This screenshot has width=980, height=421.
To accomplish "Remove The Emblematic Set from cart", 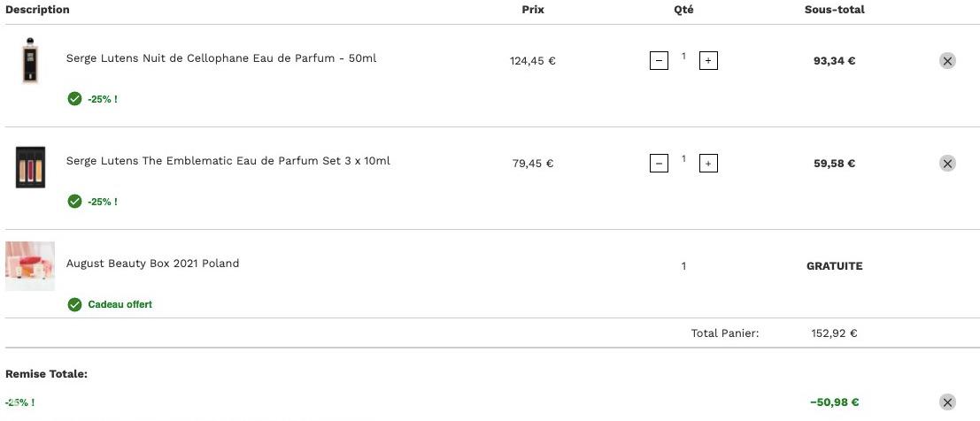I will pos(947,163).
